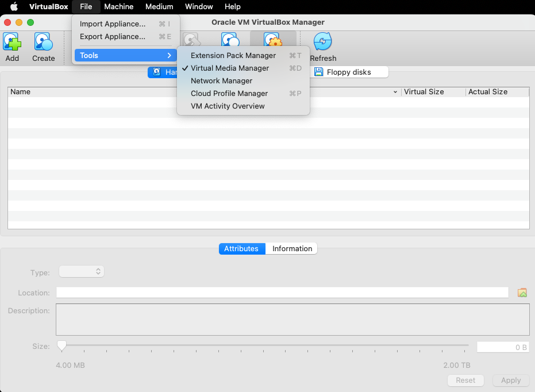Choose VM Activity Overview from the submenu

coord(228,106)
